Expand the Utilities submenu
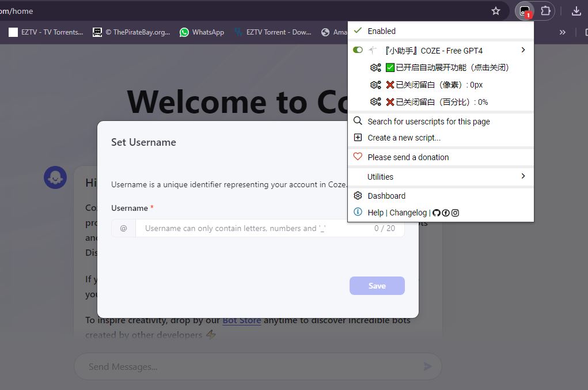This screenshot has height=390, width=588. click(x=523, y=176)
